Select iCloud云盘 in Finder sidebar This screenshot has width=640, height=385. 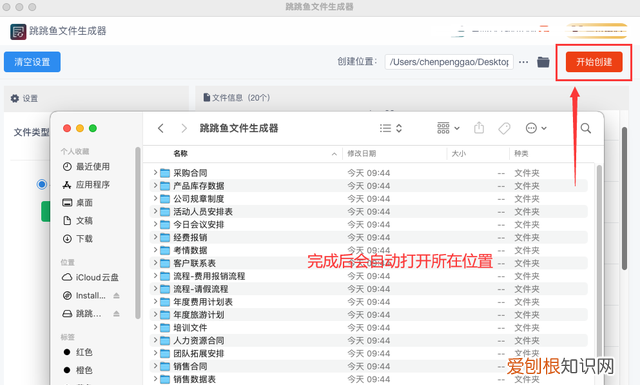click(x=90, y=277)
